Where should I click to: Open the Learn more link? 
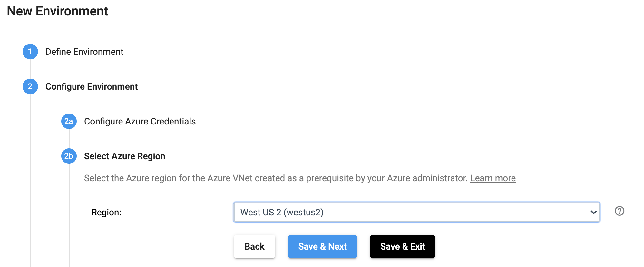[x=493, y=178]
